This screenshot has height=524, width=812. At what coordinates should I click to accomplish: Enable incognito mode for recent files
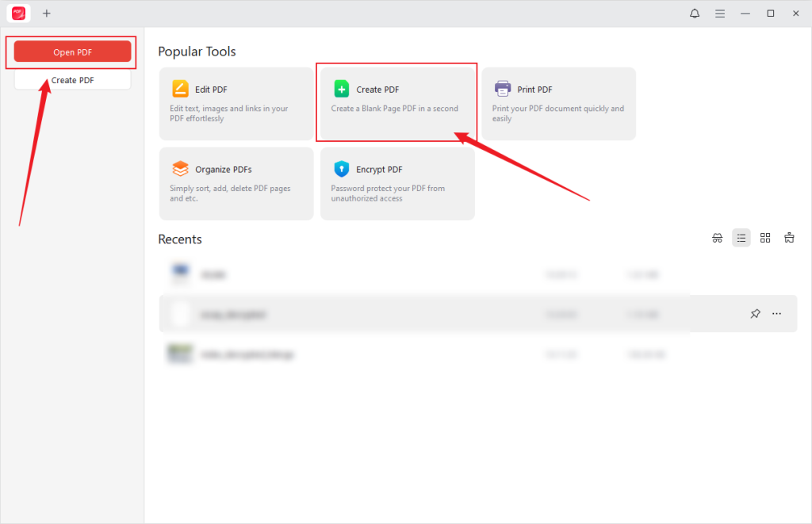point(717,237)
